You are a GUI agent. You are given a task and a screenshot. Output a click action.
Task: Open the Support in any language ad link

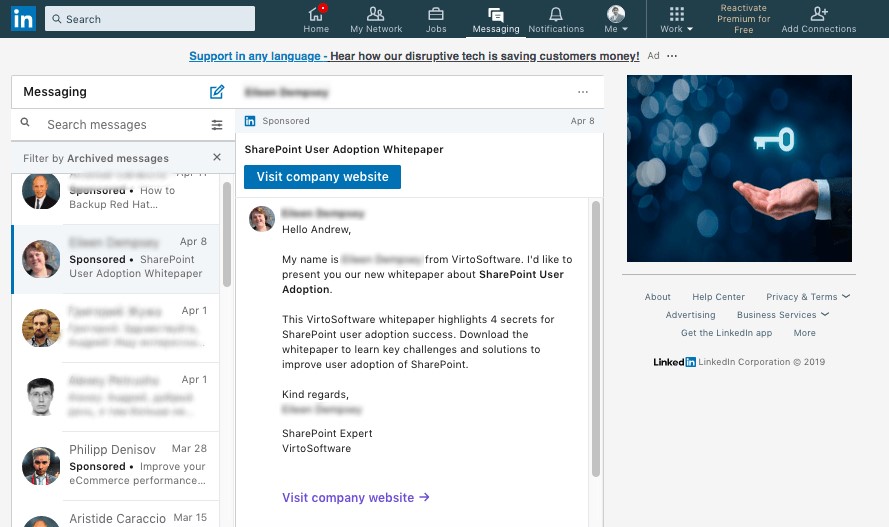point(414,56)
